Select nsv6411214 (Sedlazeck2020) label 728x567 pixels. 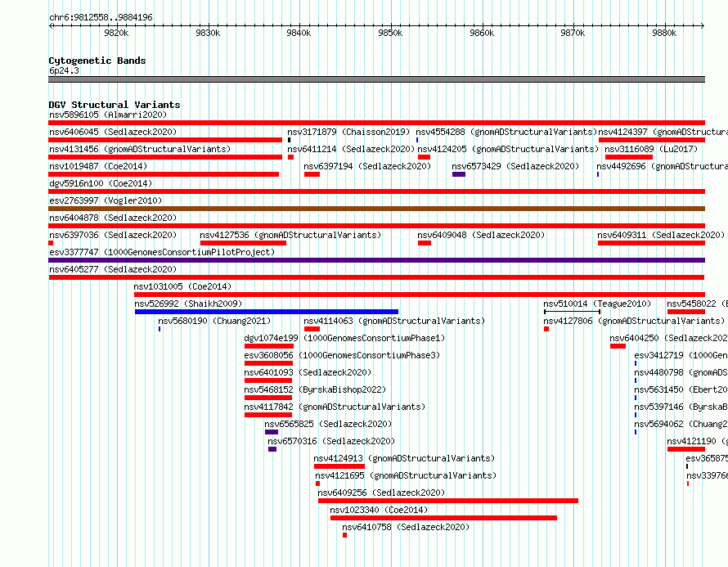[x=351, y=149]
